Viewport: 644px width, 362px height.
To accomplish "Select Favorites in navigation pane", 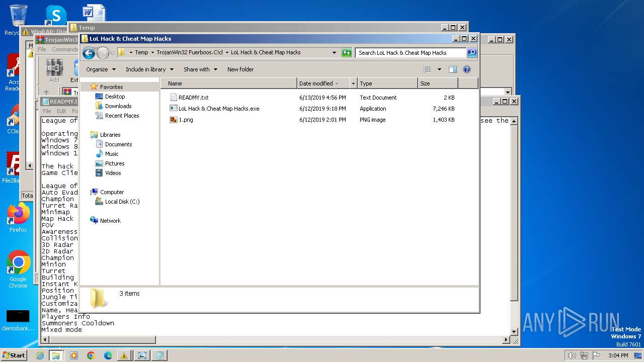I will (x=111, y=87).
